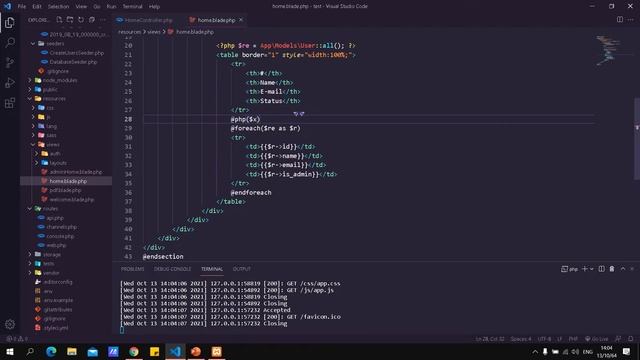The height and width of the screenshot is (360, 640).
Task: Close the home.blade.php editor tab
Action: 241,20
